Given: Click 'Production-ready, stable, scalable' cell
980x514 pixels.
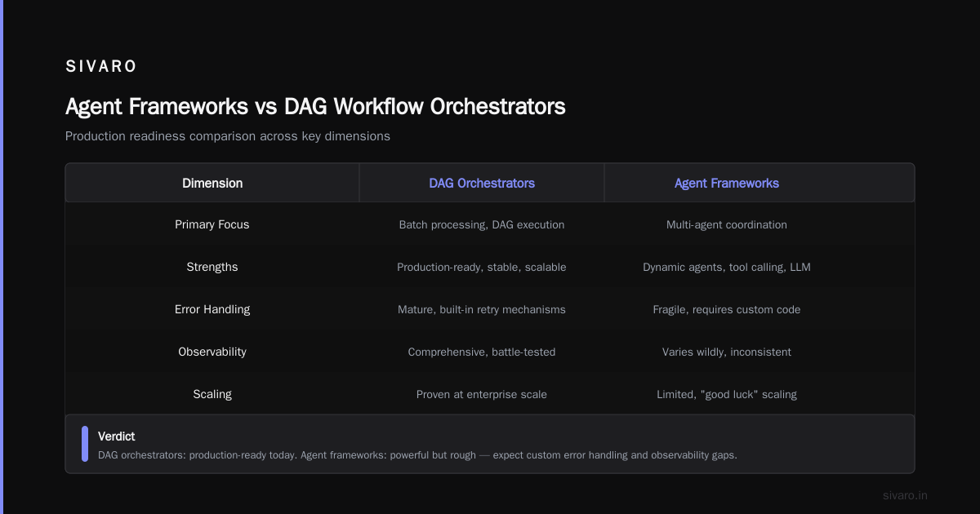Looking at the screenshot, I should click(x=482, y=267).
